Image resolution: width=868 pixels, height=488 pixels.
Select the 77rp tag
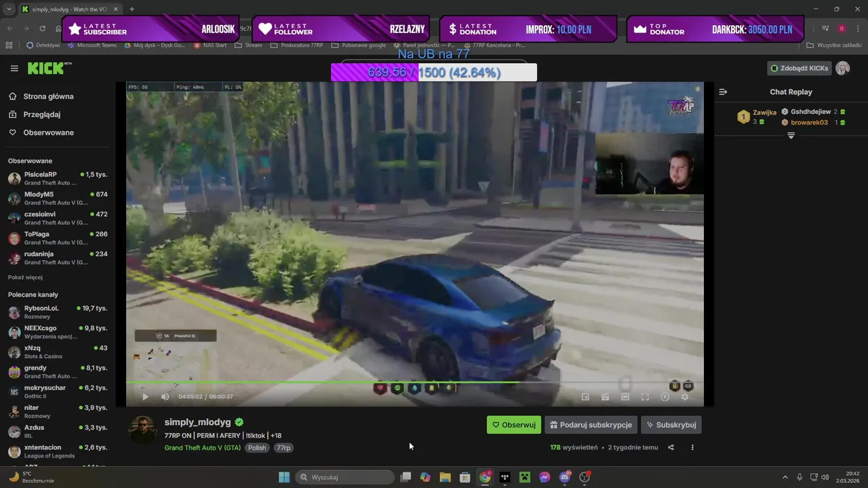(x=283, y=448)
